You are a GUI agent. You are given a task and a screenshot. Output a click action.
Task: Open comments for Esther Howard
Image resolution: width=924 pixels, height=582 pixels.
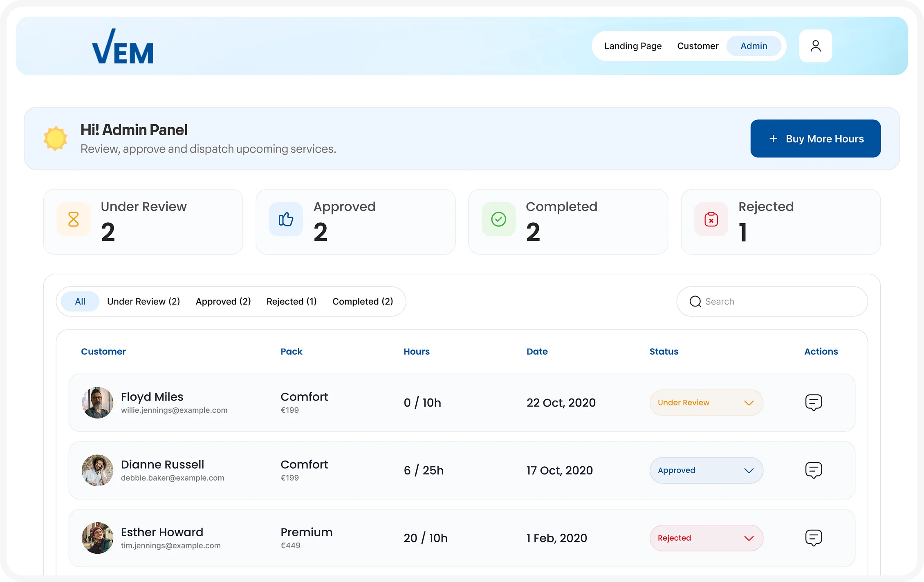(x=814, y=538)
